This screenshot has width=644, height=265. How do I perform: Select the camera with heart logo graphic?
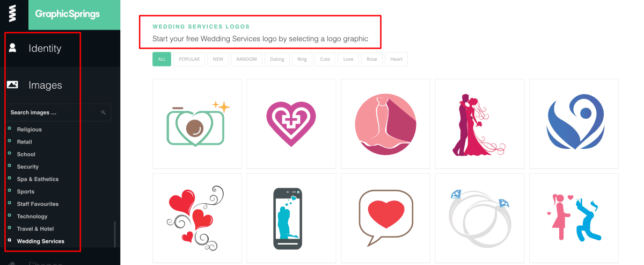[197, 124]
